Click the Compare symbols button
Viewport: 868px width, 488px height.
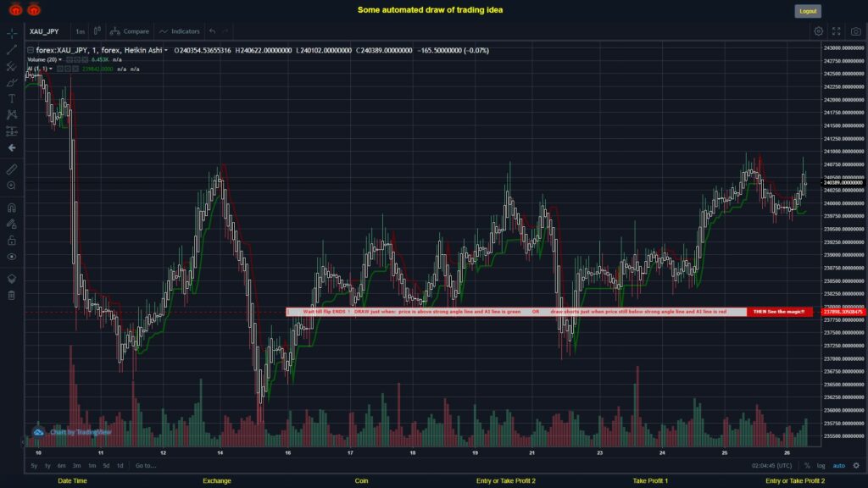[x=130, y=31]
